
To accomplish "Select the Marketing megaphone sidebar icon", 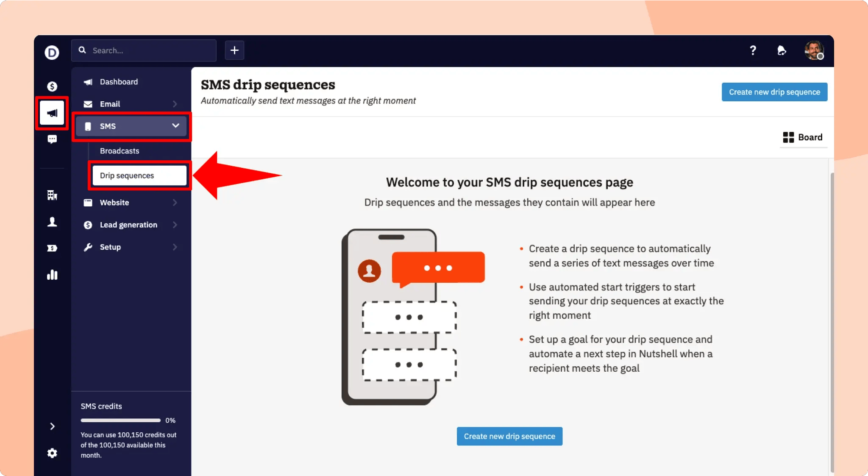I will point(52,113).
